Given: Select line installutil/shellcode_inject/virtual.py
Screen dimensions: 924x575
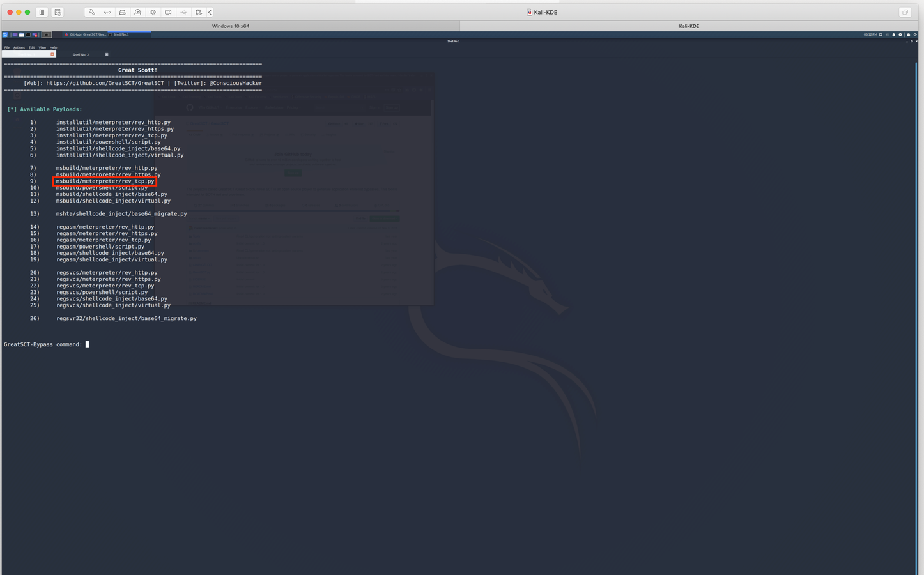Looking at the screenshot, I should pos(119,155).
